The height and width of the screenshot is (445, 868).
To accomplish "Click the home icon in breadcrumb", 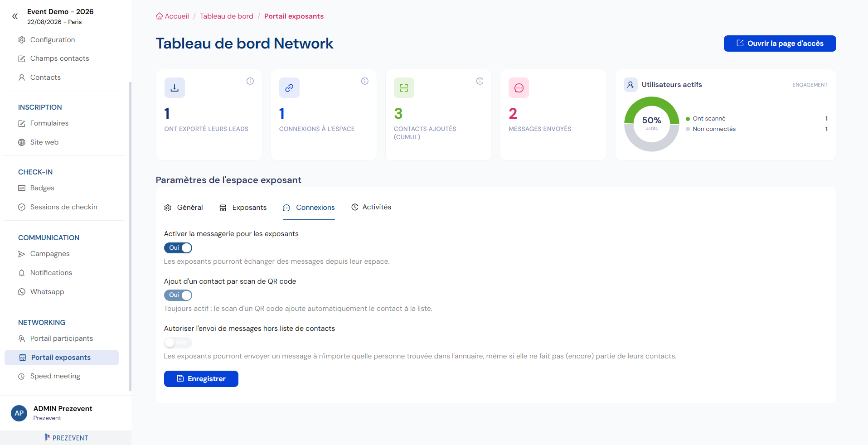I will (159, 16).
